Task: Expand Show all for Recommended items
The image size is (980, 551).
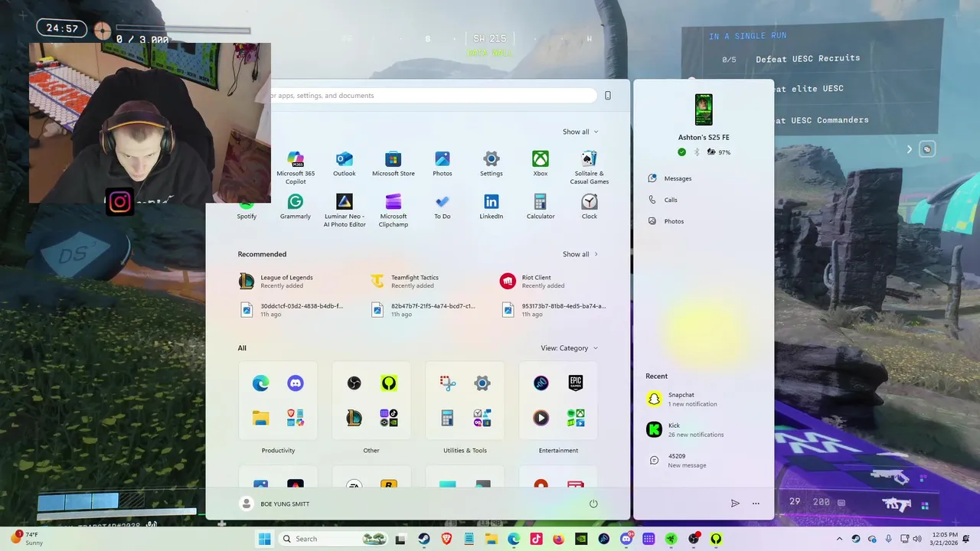Action: (x=580, y=254)
